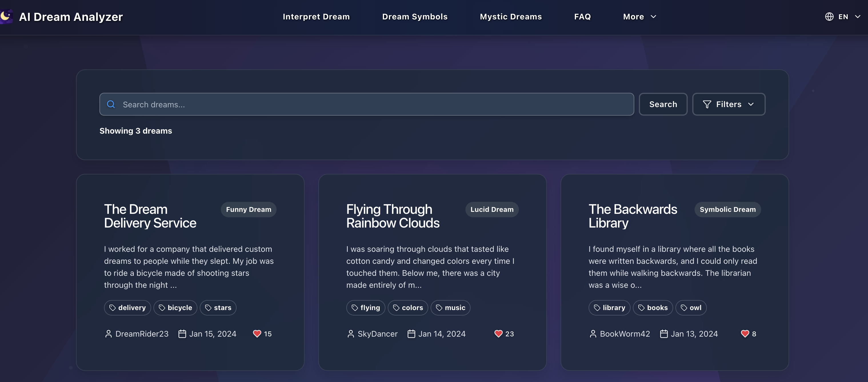Like Flying Through Rainbow Clouds heart
The height and width of the screenshot is (382, 868).
click(x=498, y=333)
